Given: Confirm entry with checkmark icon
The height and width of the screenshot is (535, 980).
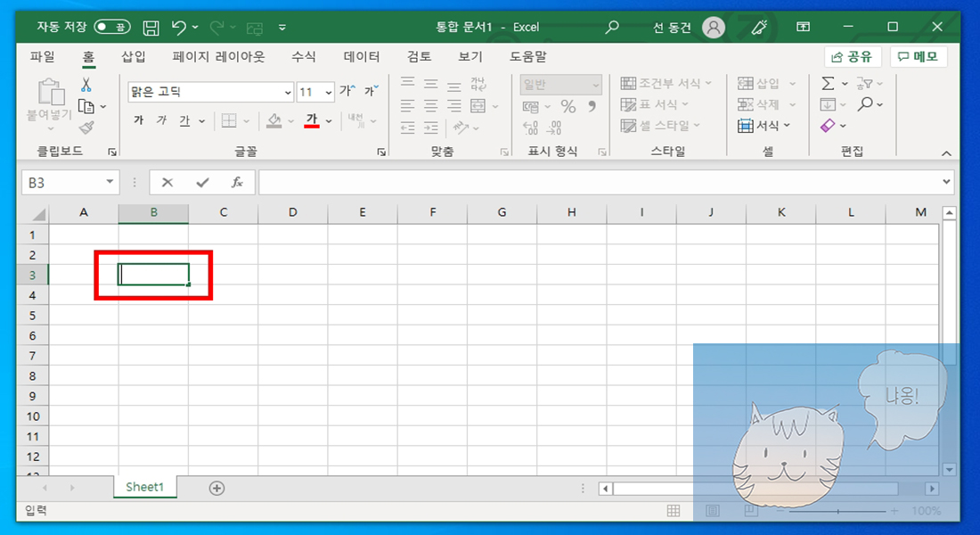Looking at the screenshot, I should (202, 182).
